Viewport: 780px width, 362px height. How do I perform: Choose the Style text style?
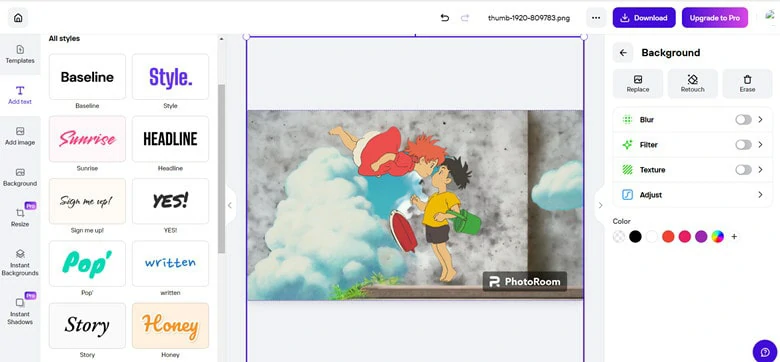pyautogui.click(x=170, y=77)
